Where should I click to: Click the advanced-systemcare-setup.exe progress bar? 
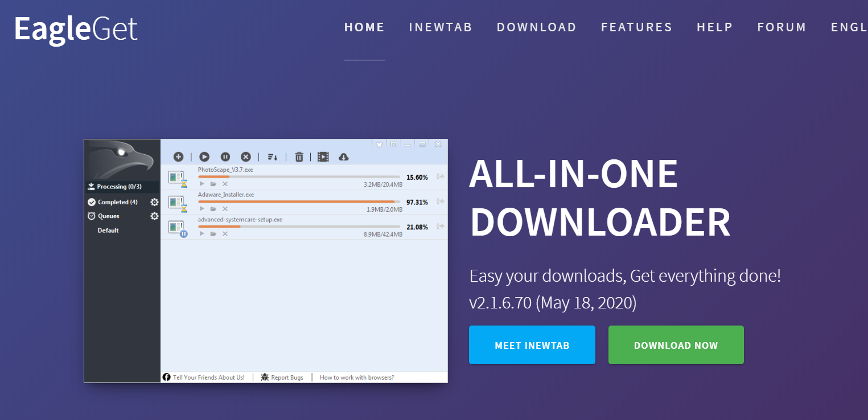pyautogui.click(x=299, y=227)
